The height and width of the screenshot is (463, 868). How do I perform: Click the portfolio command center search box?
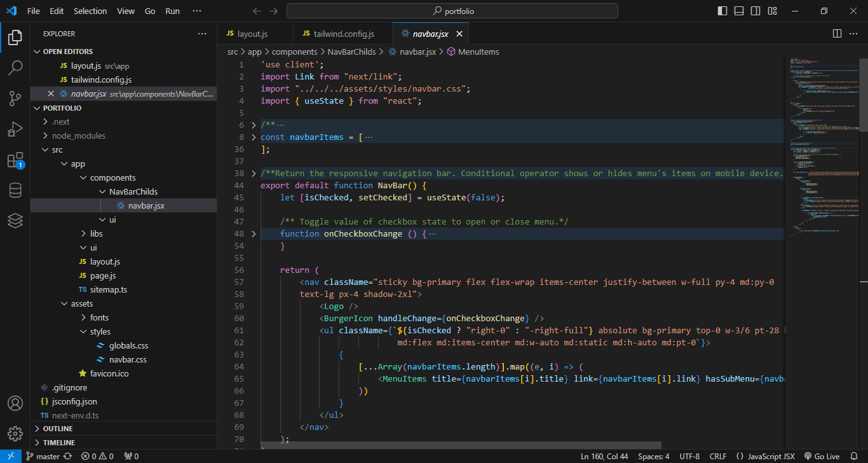pyautogui.click(x=452, y=11)
